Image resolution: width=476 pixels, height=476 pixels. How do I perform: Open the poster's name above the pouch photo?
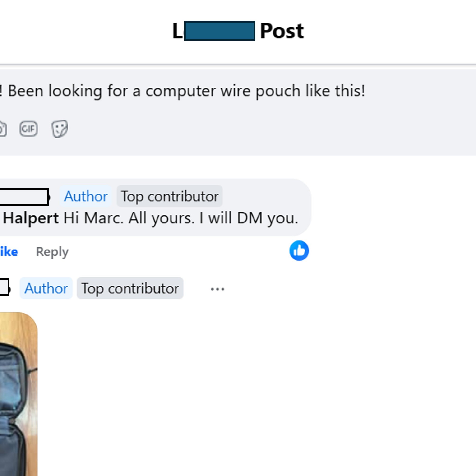(5, 287)
